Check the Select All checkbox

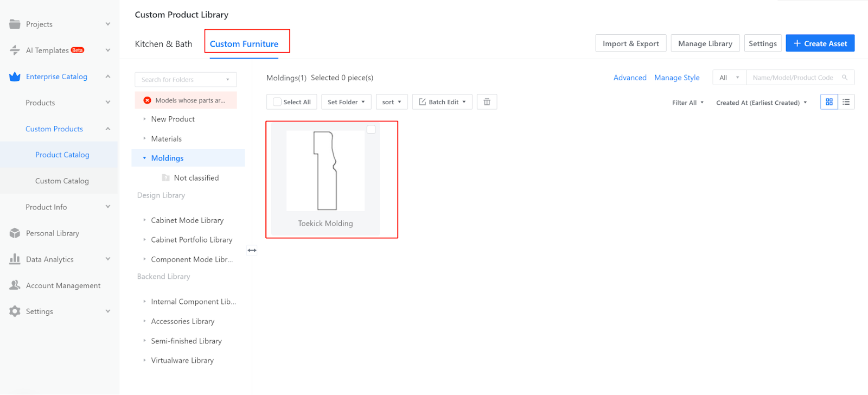coord(277,102)
